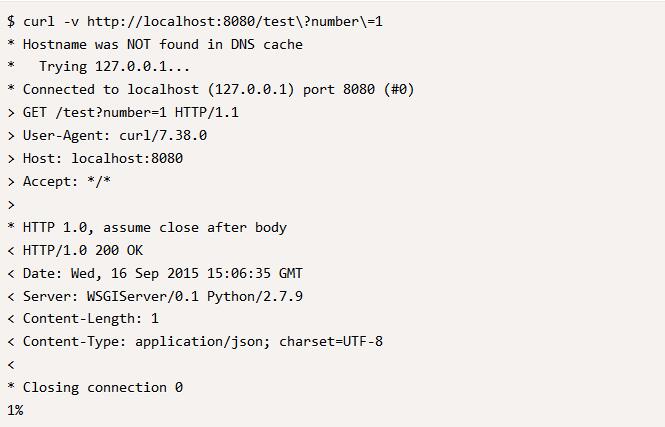Viewport: 665px width, 427px height.
Task: Click the 'Closing connection 0' line
Action: 95,388
